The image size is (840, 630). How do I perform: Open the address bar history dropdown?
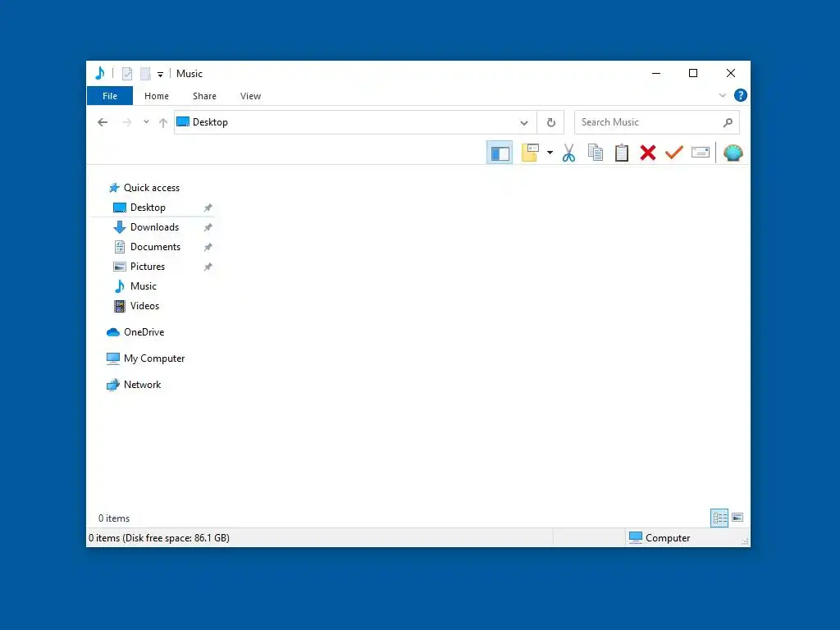click(x=524, y=123)
